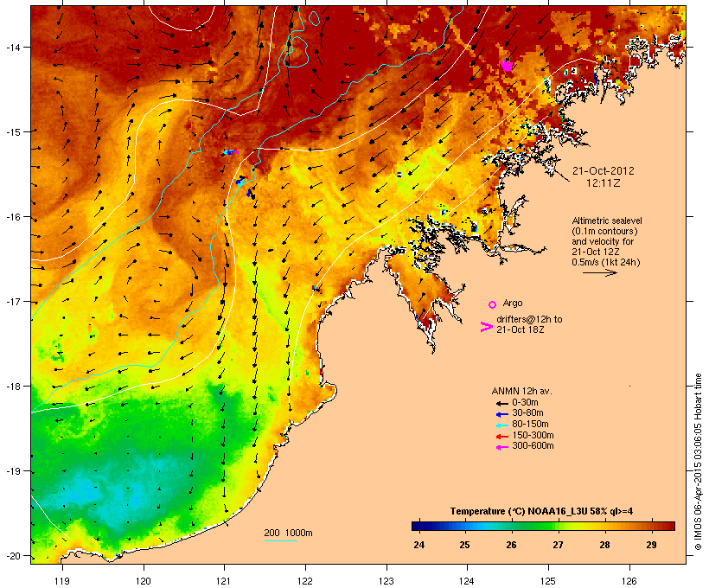The width and height of the screenshot is (709, 588).
Task: Click the date label 21-Oct-2012
Action: point(604,171)
